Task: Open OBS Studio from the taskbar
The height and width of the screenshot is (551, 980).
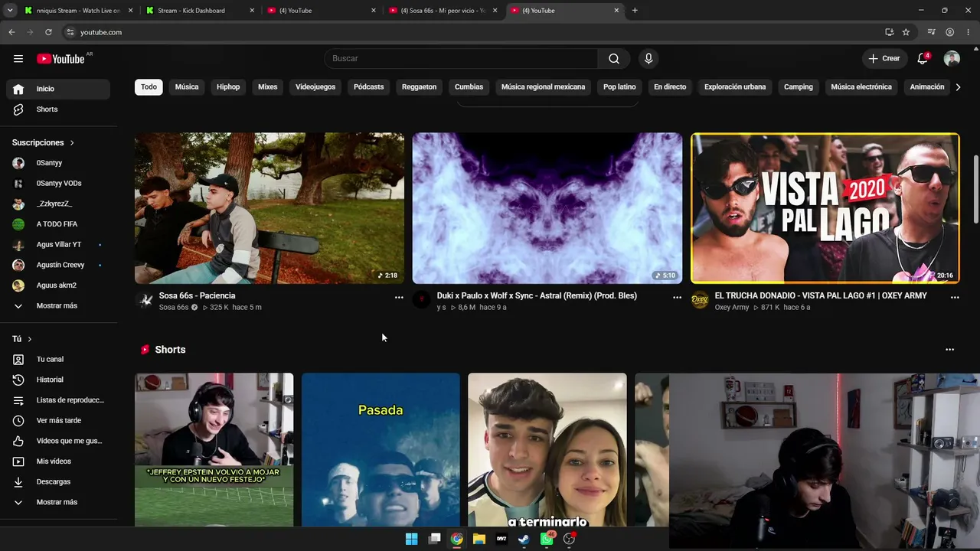Action: [x=569, y=539]
